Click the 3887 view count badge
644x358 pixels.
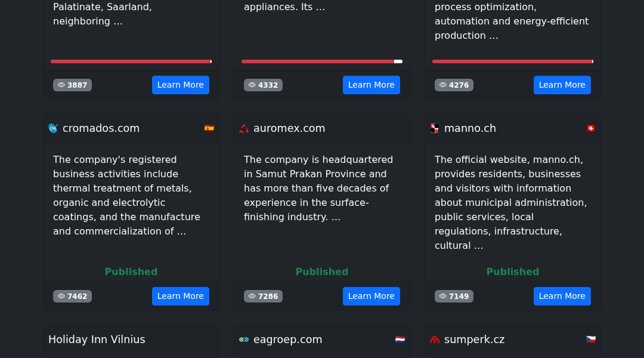(72, 85)
